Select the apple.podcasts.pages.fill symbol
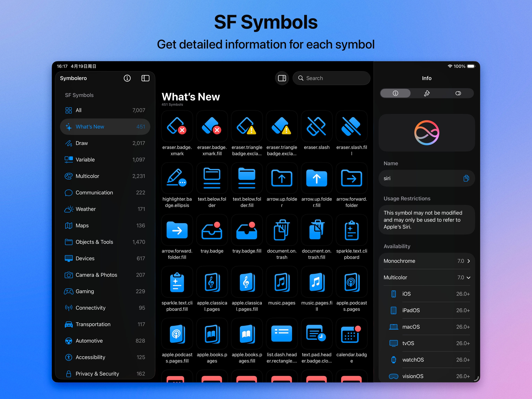The image size is (532, 399). pos(177,334)
